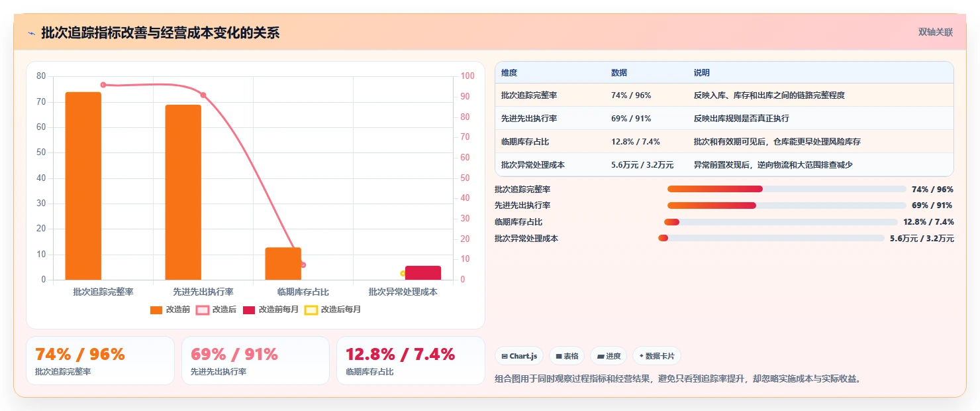The height and width of the screenshot is (411, 980).
Task: Click the line point above 先进先出执行率 bar
Action: tap(203, 95)
